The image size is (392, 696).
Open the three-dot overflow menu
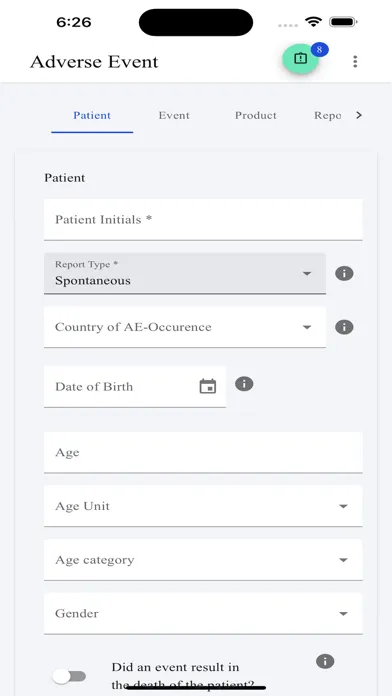point(355,61)
